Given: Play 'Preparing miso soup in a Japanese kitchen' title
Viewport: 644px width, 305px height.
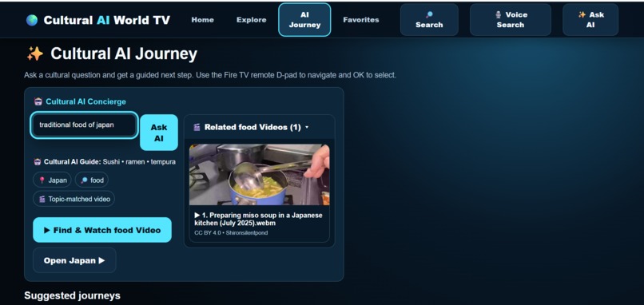Looking at the screenshot, I should point(258,220).
